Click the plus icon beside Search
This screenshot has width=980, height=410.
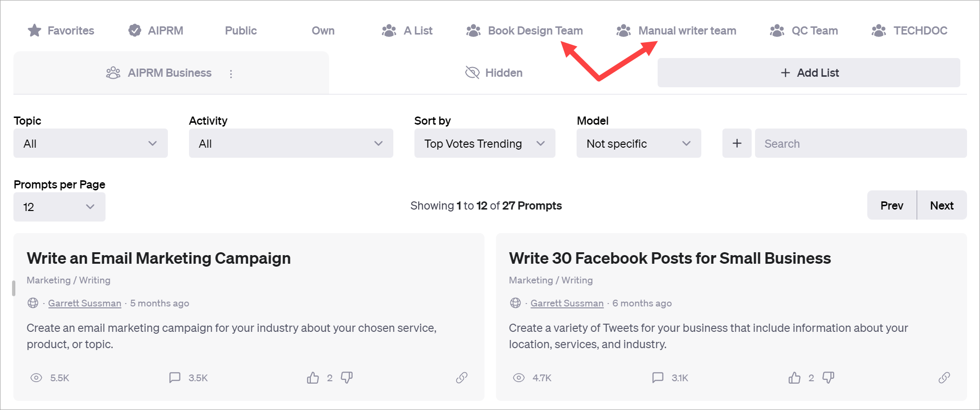click(737, 143)
